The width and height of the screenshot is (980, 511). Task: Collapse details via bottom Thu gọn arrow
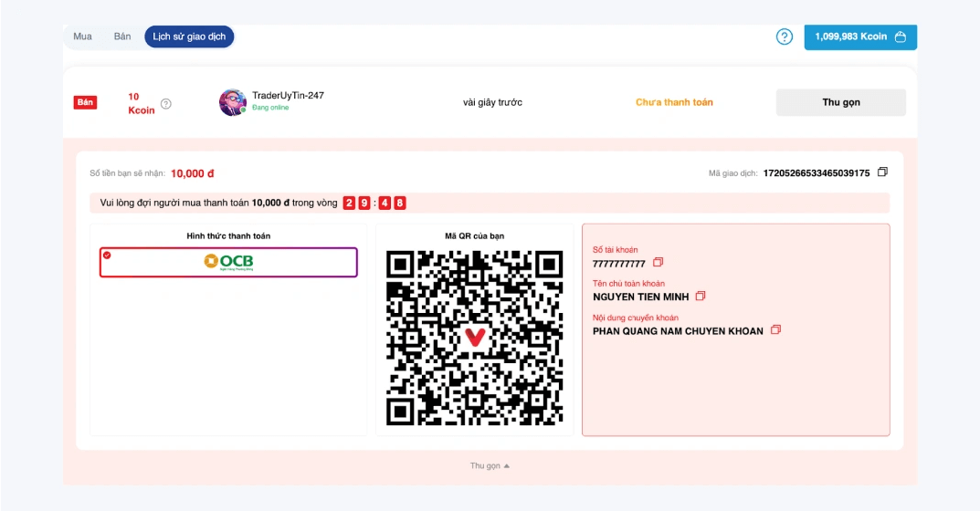coord(490,466)
